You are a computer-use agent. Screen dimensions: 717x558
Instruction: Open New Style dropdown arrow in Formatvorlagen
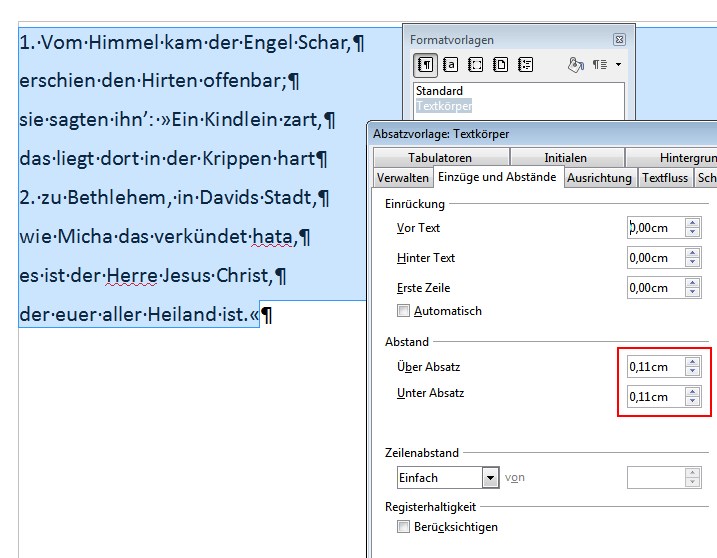coord(618,64)
